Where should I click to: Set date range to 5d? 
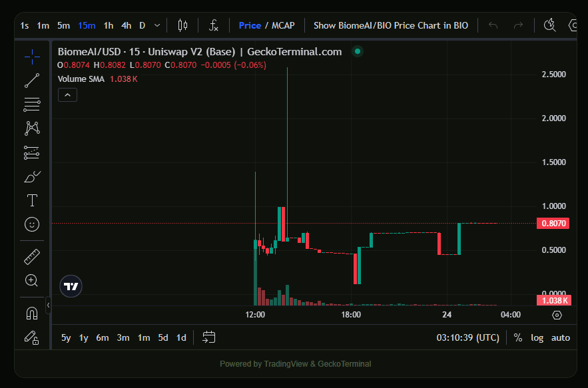click(163, 338)
